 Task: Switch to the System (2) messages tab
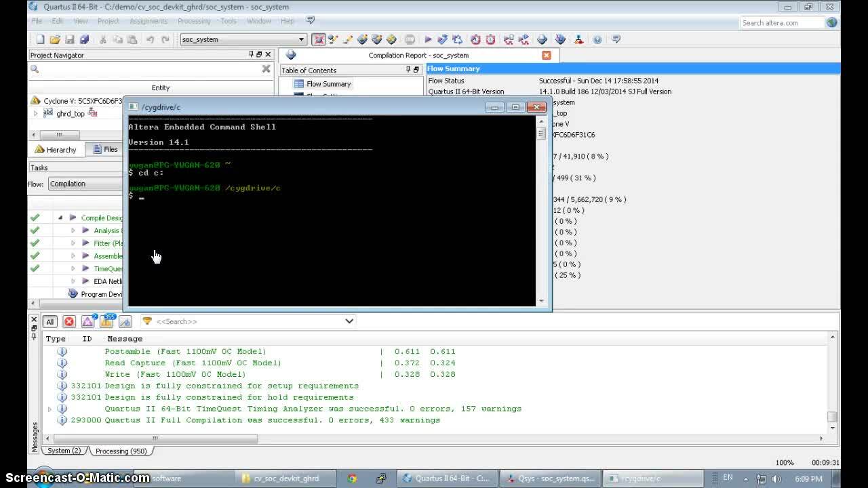pos(64,451)
